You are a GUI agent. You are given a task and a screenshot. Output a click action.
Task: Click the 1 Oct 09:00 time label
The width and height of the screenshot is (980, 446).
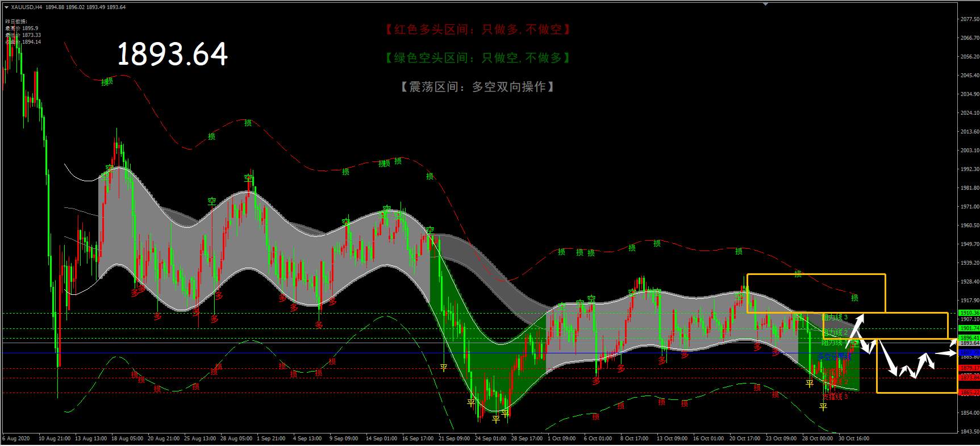coord(562,439)
